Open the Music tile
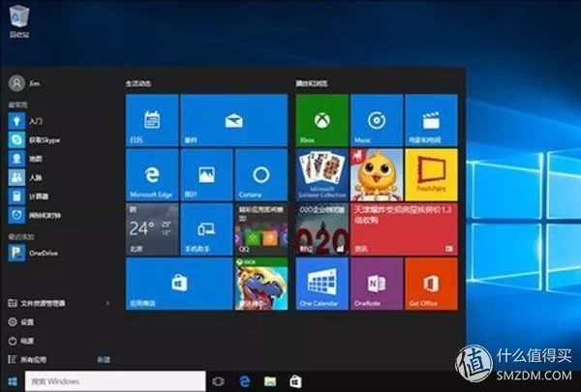The width and height of the screenshot is (581, 392). click(377, 120)
